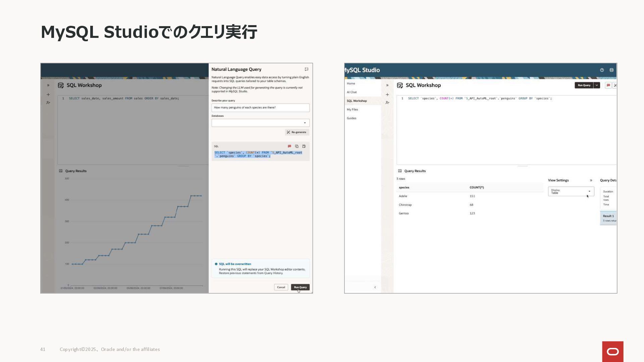Click the help icon in MySQL Studio header

coord(602,70)
